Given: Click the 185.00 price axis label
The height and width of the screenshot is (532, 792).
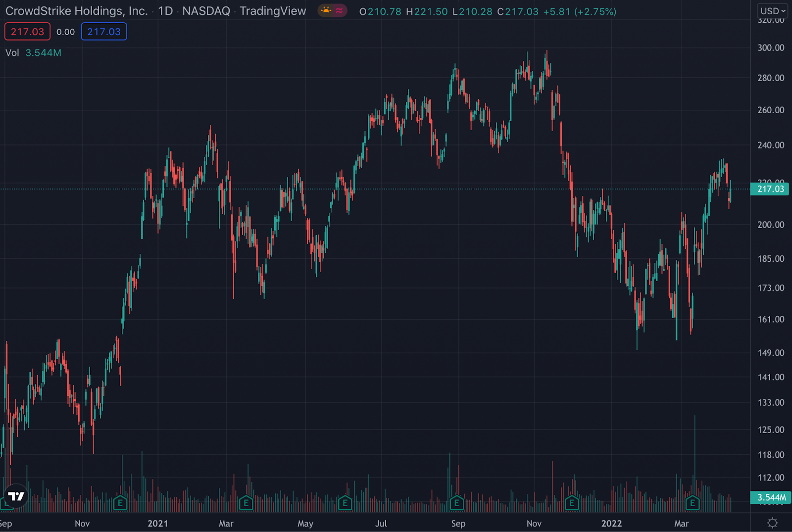Looking at the screenshot, I should (771, 258).
